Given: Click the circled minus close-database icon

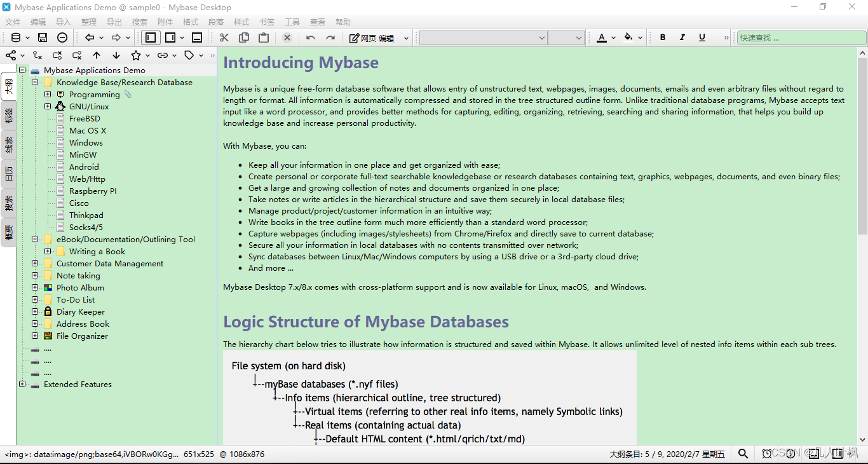Looking at the screenshot, I should (62, 38).
